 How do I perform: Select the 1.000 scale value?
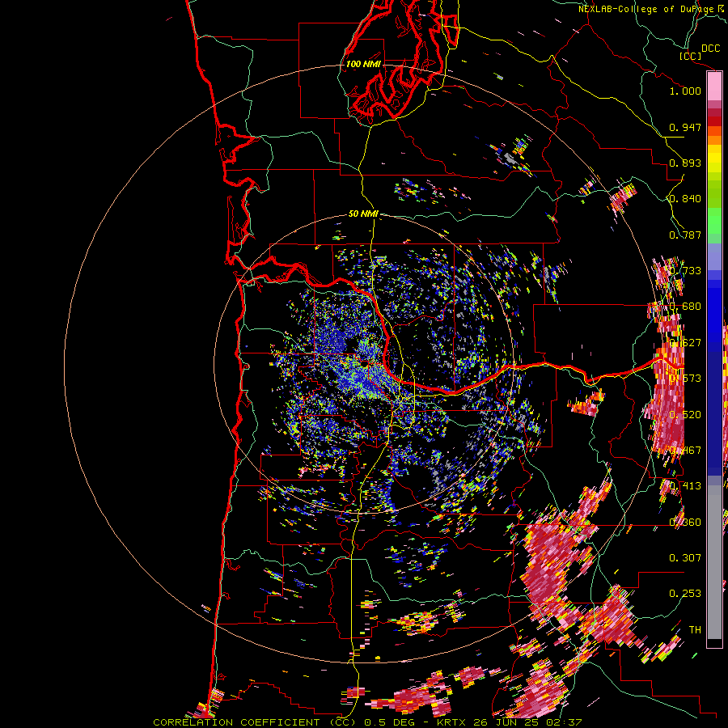tap(685, 91)
